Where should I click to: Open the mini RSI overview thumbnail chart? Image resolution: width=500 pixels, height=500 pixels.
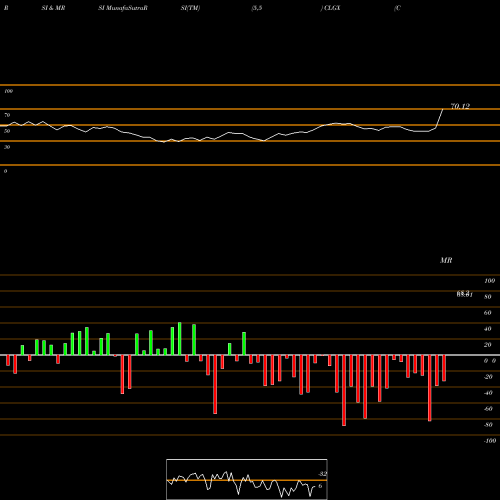[247, 479]
